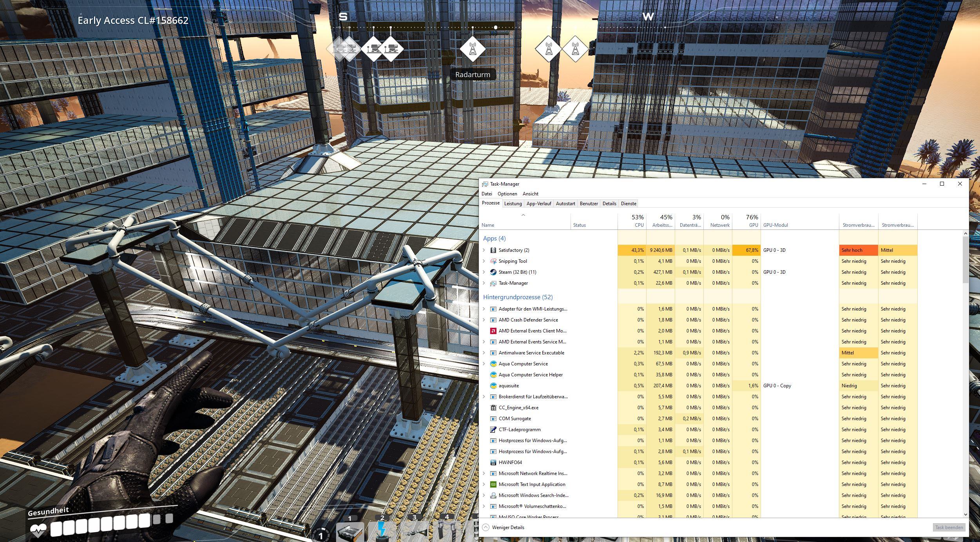Select the Prozesse tab in Task Manager
Screen dimensions: 980x542
pos(491,203)
